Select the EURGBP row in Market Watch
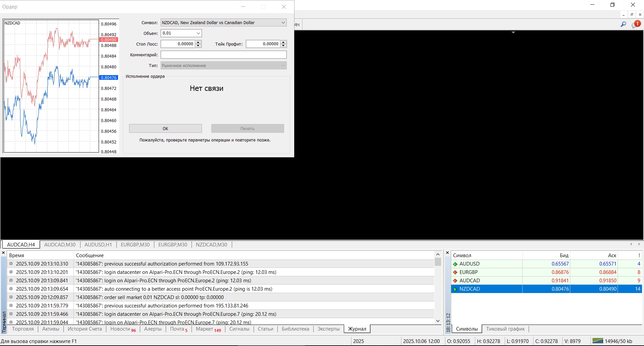This screenshot has height=346, width=644. click(x=546, y=272)
